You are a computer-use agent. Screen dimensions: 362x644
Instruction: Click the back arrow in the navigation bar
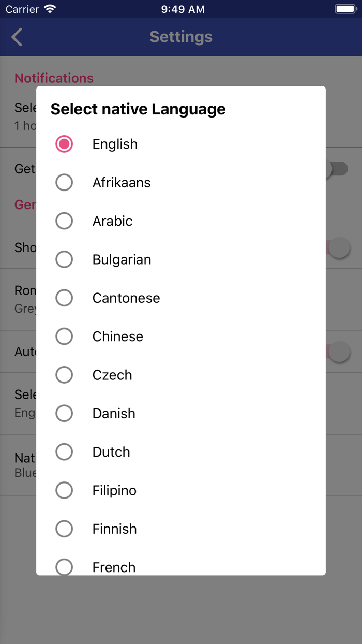[x=16, y=37]
